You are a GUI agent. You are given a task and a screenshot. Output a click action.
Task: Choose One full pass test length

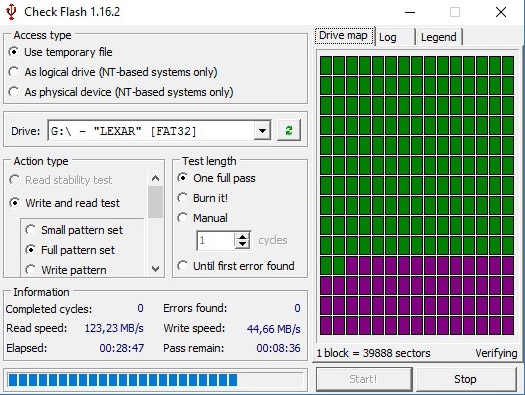click(x=216, y=178)
